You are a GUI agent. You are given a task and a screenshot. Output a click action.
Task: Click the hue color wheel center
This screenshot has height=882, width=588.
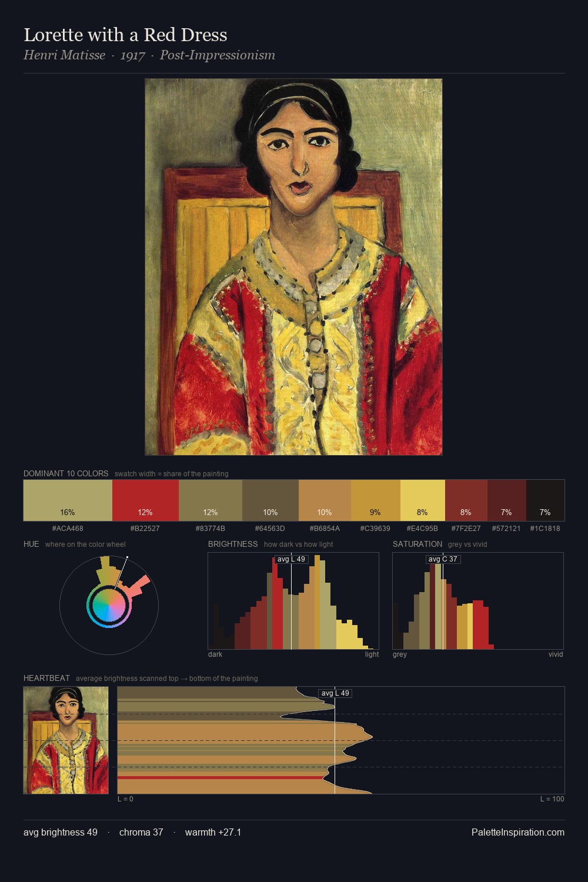(109, 605)
